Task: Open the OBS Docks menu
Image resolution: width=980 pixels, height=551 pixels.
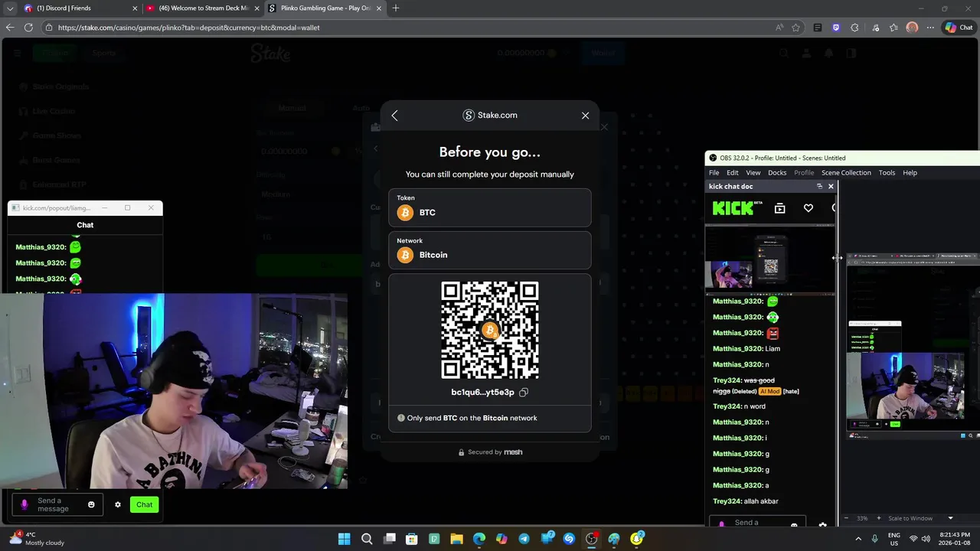Action: tap(777, 173)
